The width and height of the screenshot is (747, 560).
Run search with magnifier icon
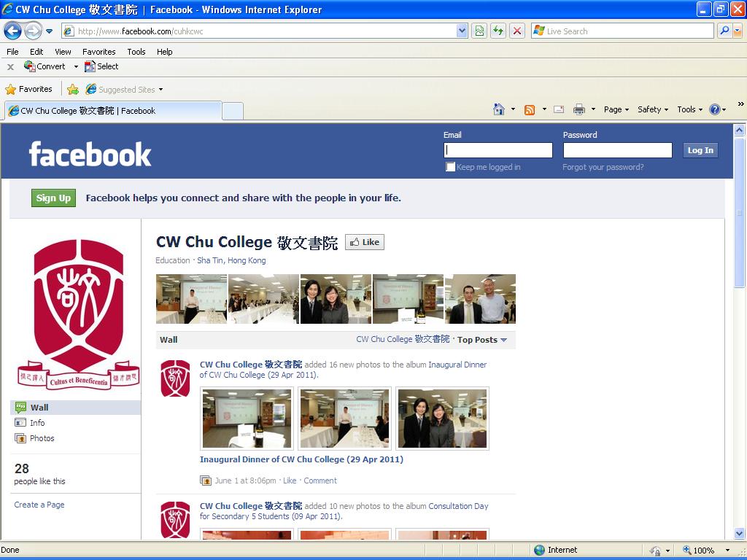[724, 31]
